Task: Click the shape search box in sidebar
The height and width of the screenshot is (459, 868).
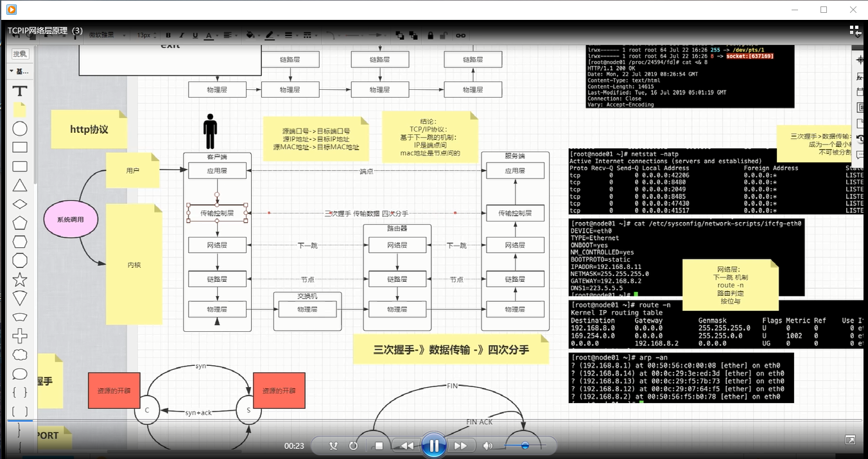Action: tap(21, 54)
